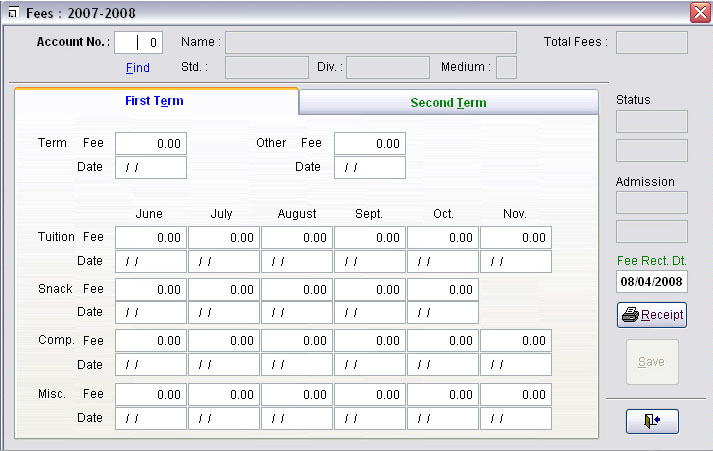
Task: Click the Term Fee amount field
Action: tap(151, 144)
